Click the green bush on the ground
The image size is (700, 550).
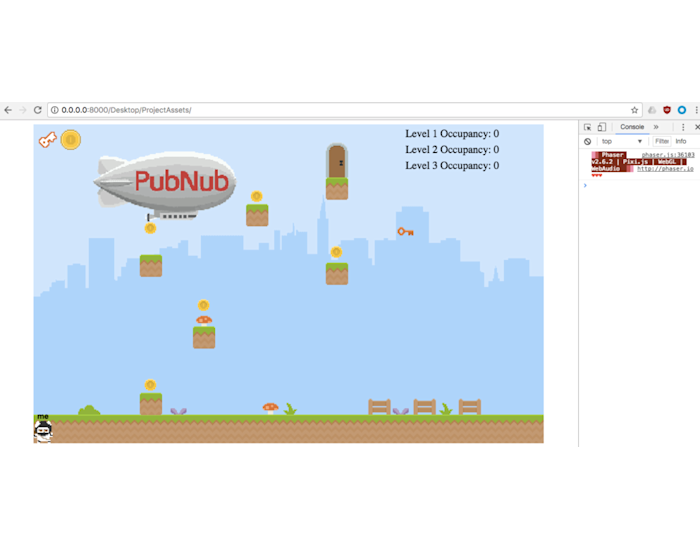coord(89,410)
